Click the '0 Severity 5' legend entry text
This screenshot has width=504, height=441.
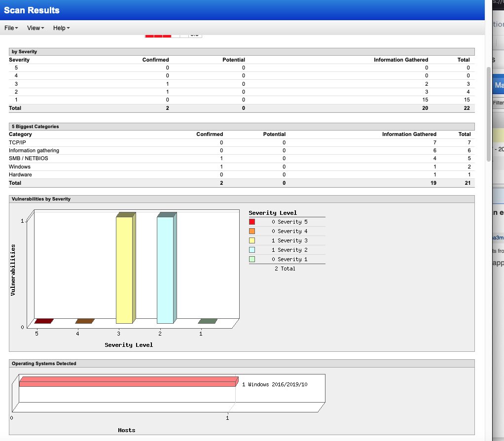(x=289, y=222)
